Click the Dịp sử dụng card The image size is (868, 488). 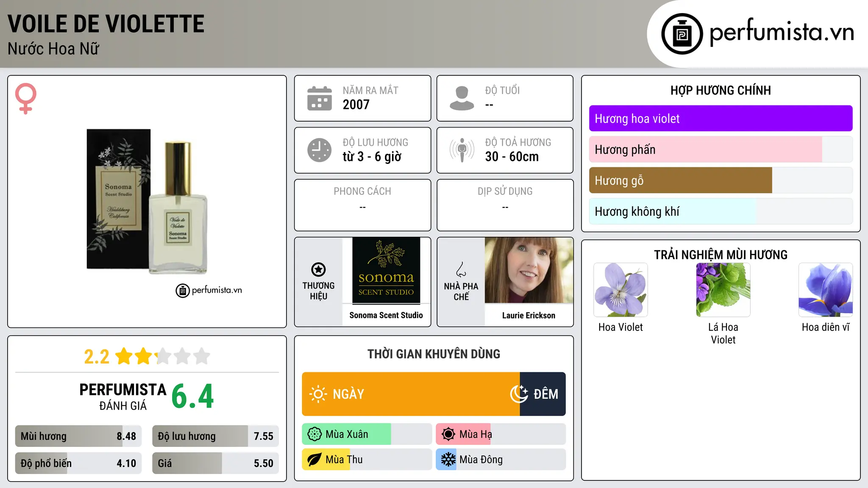[505, 205]
